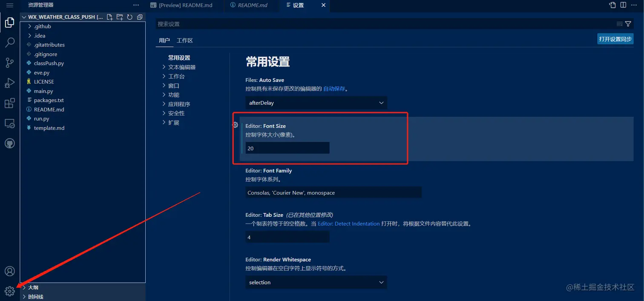Open the Extensions view
The width and height of the screenshot is (644, 301).
[x=9, y=103]
